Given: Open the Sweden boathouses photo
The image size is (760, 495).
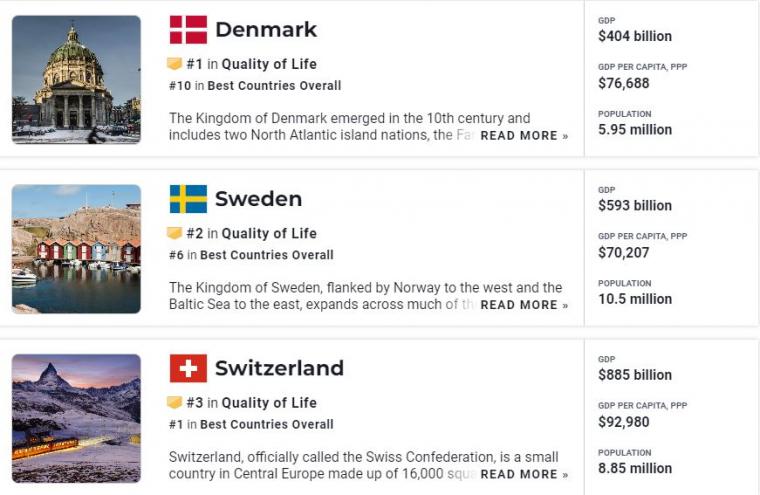Looking at the screenshot, I should (x=76, y=249).
